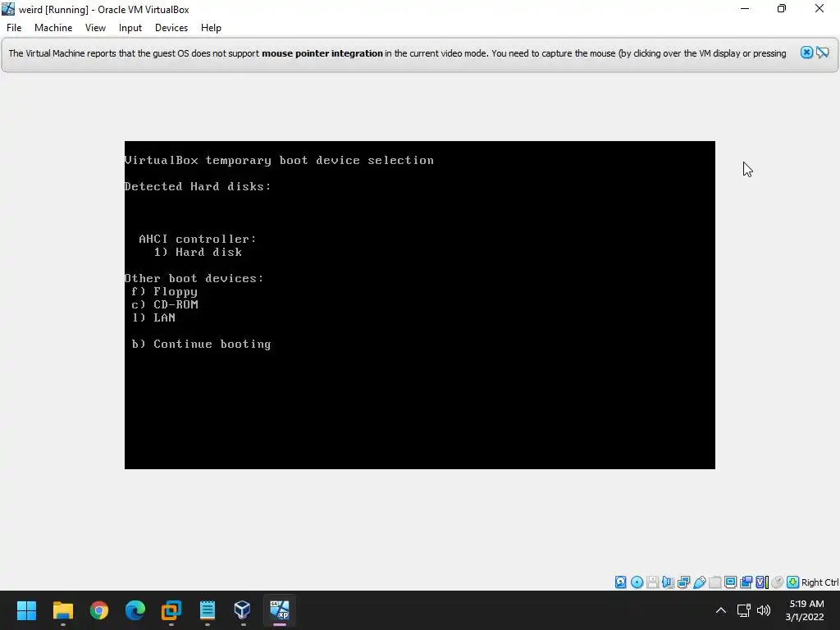840x630 pixels.
Task: Click the VirtualBox window title icon
Action: coord(8,9)
